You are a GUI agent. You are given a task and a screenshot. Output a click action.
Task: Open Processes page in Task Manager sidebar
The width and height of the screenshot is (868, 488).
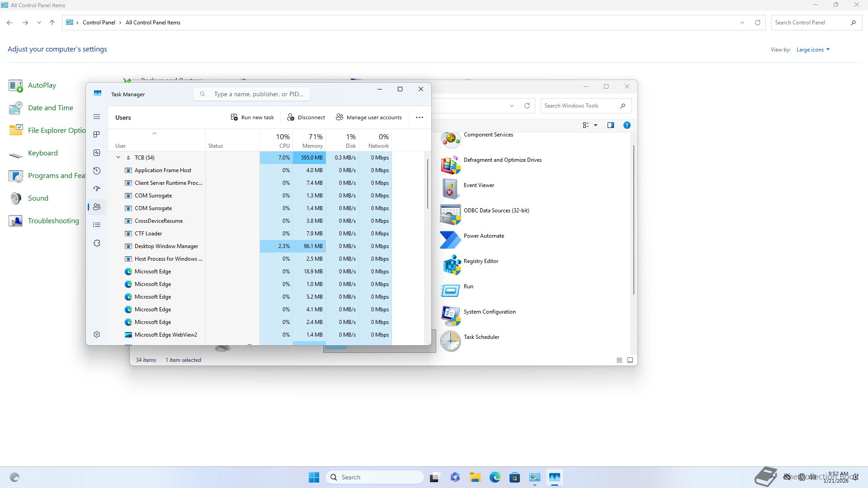97,135
